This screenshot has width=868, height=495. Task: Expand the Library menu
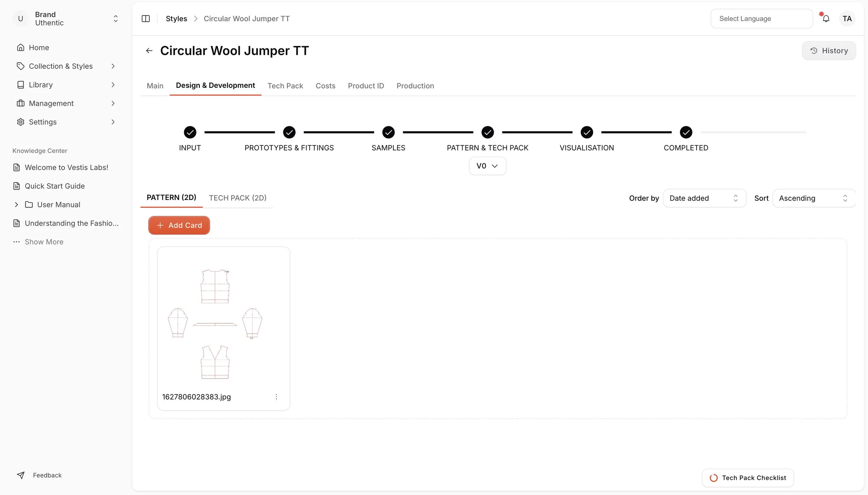point(66,85)
